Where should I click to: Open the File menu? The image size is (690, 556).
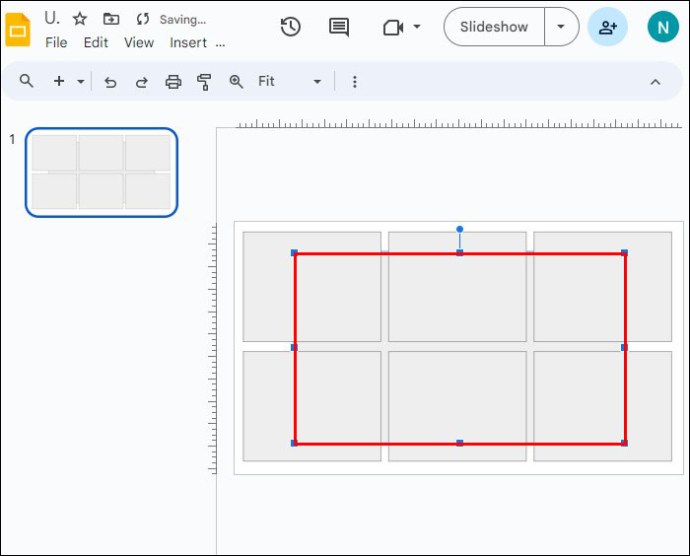coord(56,43)
